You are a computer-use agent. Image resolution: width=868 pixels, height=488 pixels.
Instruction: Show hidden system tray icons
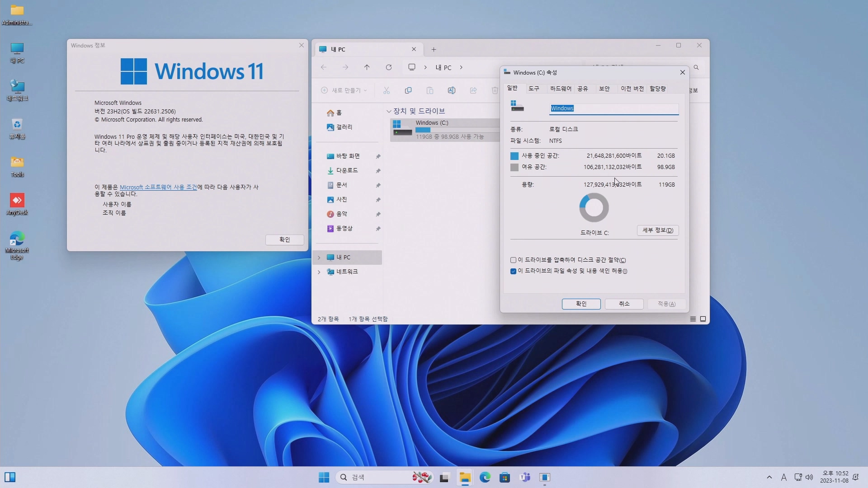769,477
